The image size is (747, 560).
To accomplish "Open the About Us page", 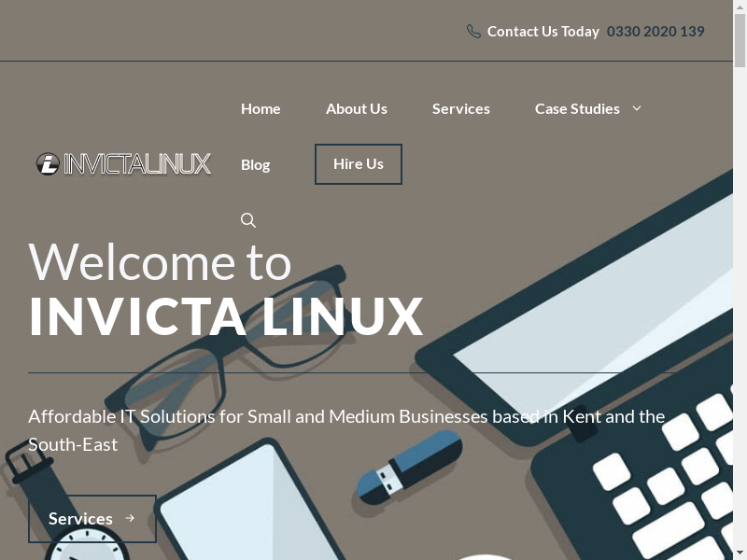I will (356, 108).
